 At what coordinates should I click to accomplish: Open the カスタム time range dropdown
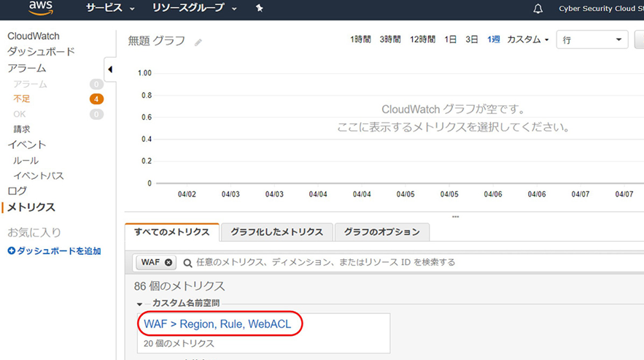coord(527,39)
